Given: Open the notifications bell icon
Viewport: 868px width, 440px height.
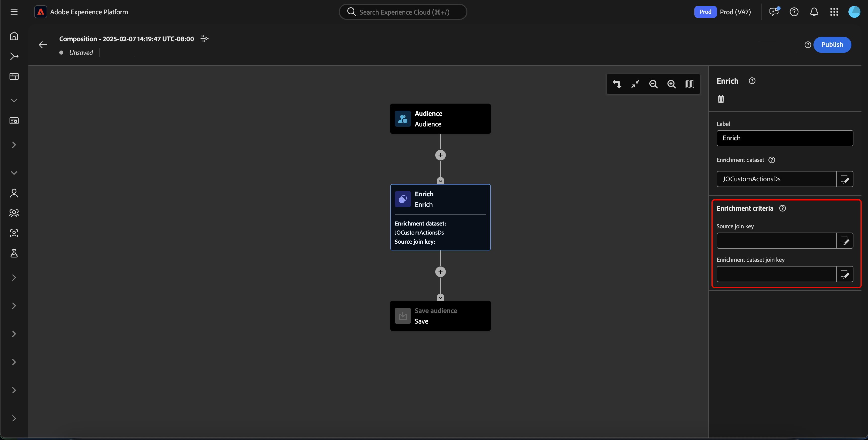Looking at the screenshot, I should point(814,12).
